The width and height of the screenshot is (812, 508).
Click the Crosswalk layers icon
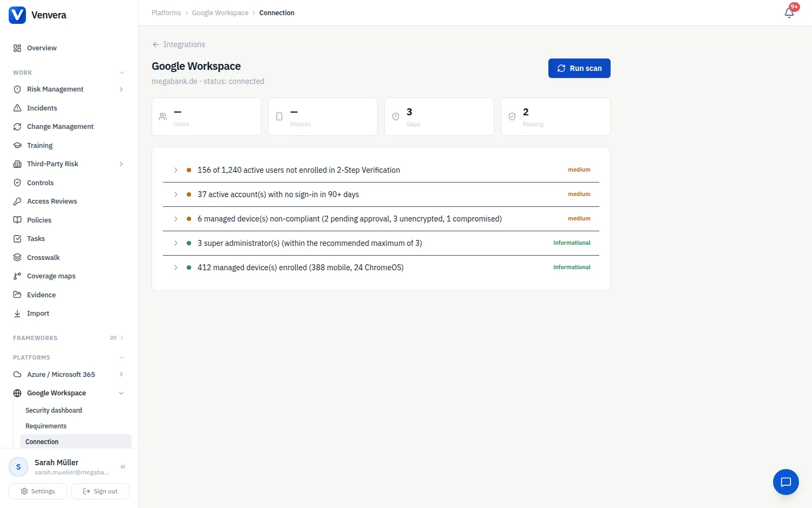pyautogui.click(x=17, y=257)
